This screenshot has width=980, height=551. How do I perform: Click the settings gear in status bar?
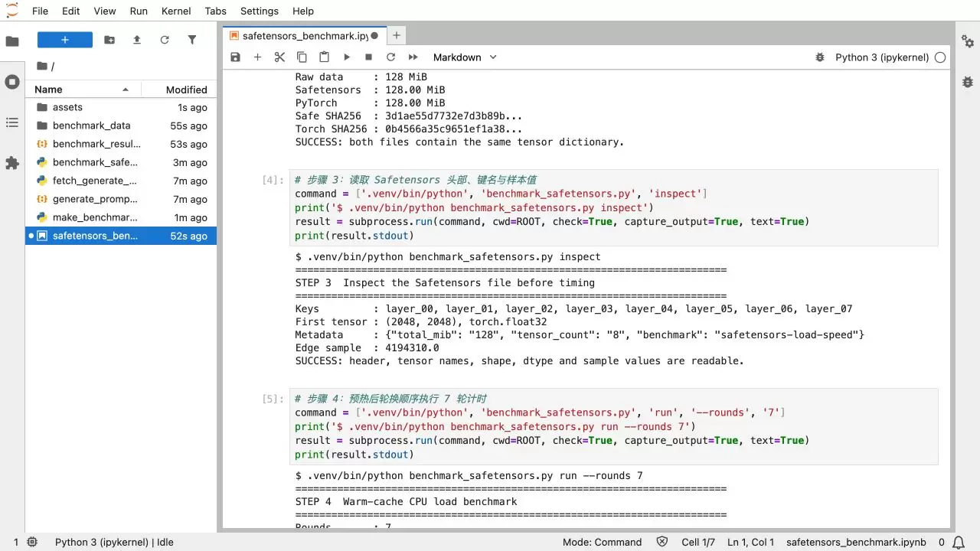32,542
